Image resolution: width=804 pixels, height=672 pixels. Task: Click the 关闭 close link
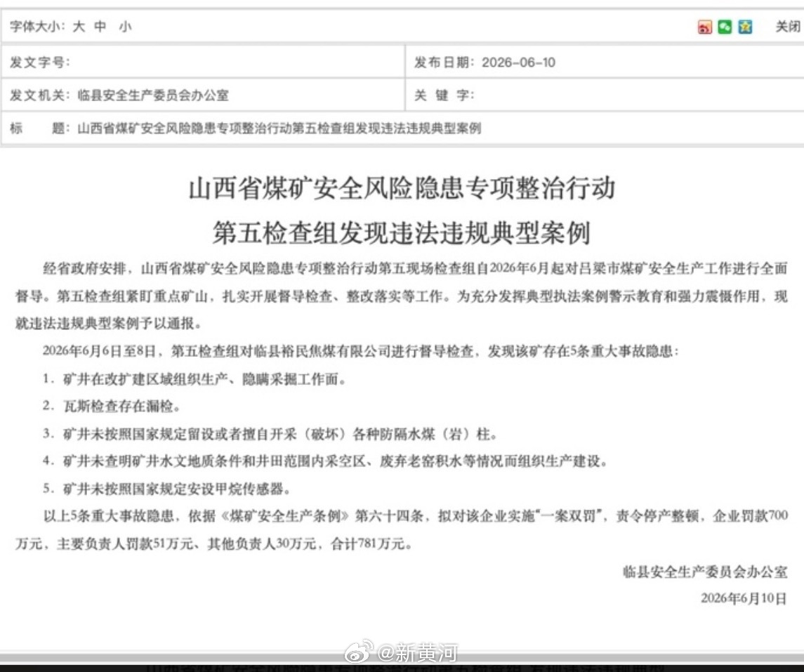coord(788,27)
